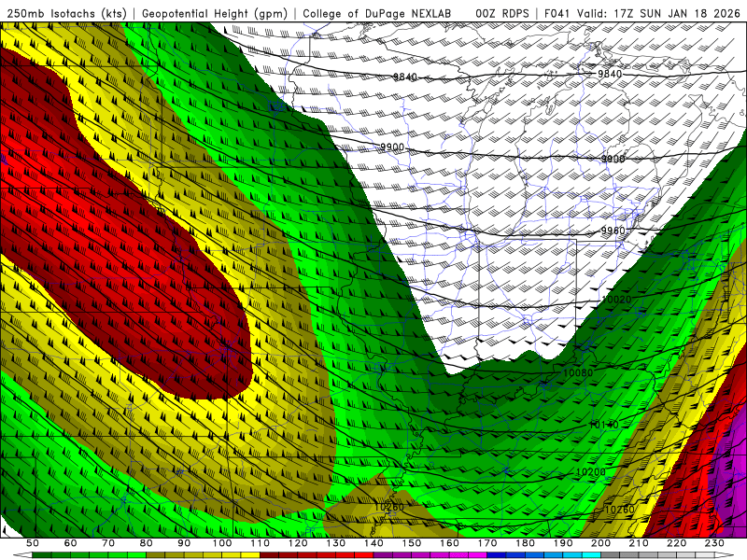747x560 pixels.
Task: Click the 230 kts legend label
Action: 714,543
